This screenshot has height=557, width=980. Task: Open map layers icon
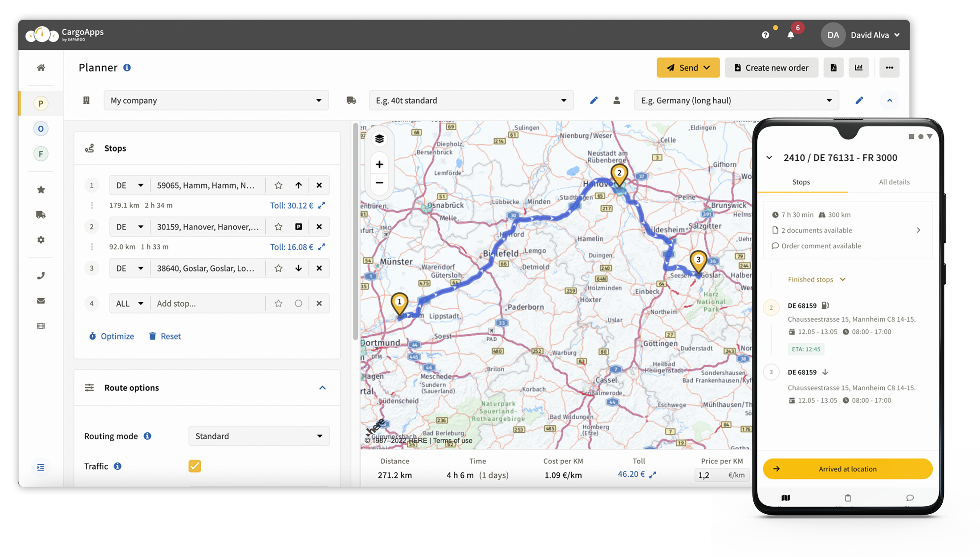[x=379, y=139]
